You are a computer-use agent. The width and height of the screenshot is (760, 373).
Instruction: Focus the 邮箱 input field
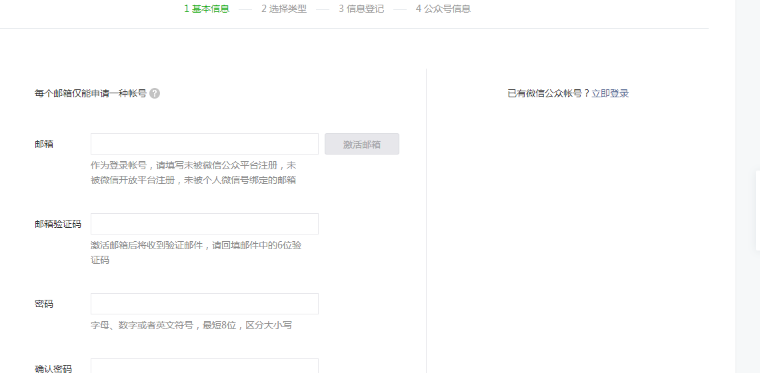[205, 144]
